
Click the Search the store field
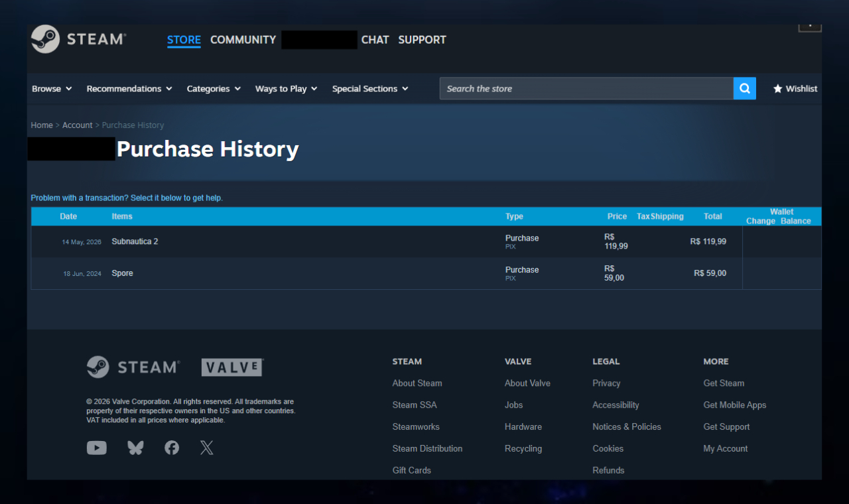point(586,88)
